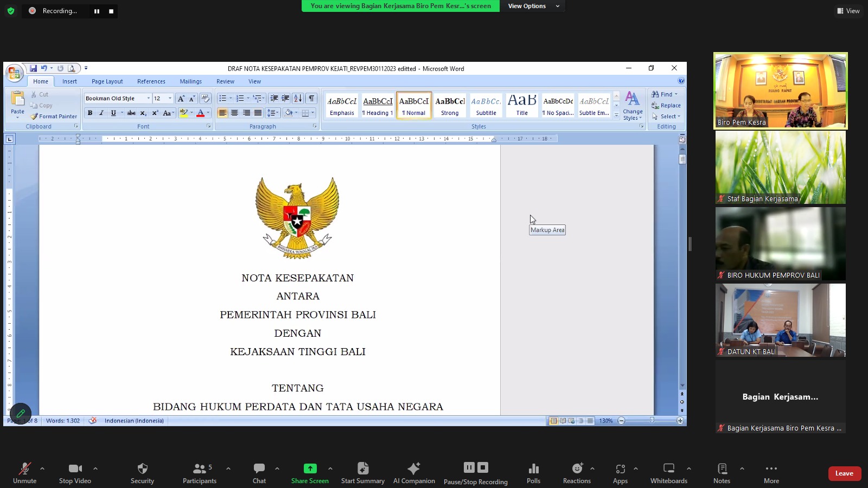
Task: Stop Video in Zoom
Action: coord(75,473)
